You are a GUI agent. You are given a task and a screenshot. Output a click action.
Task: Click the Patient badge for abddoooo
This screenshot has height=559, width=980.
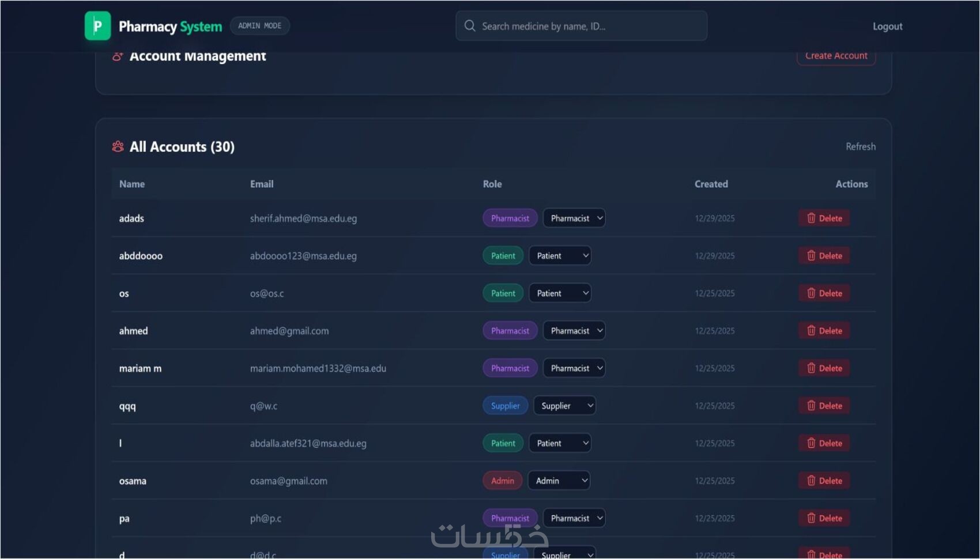503,255
